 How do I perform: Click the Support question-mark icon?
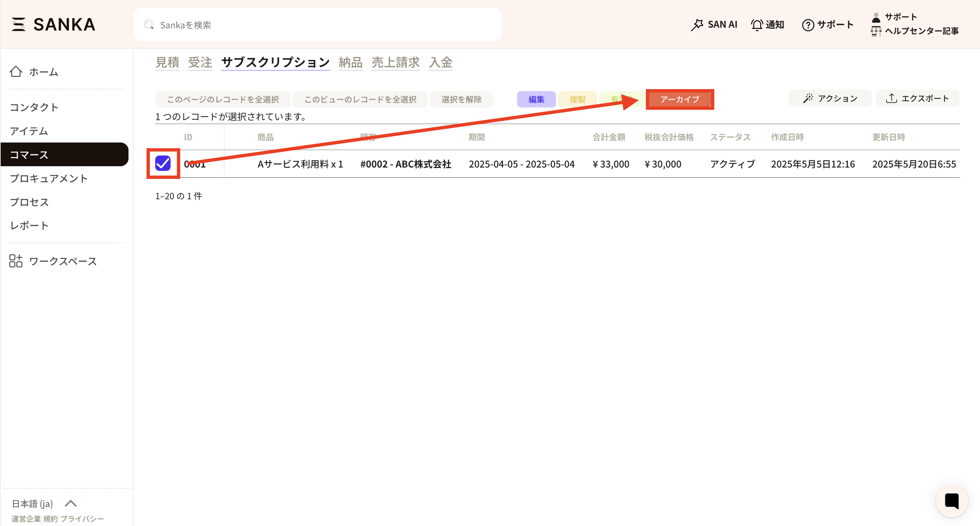click(x=808, y=25)
